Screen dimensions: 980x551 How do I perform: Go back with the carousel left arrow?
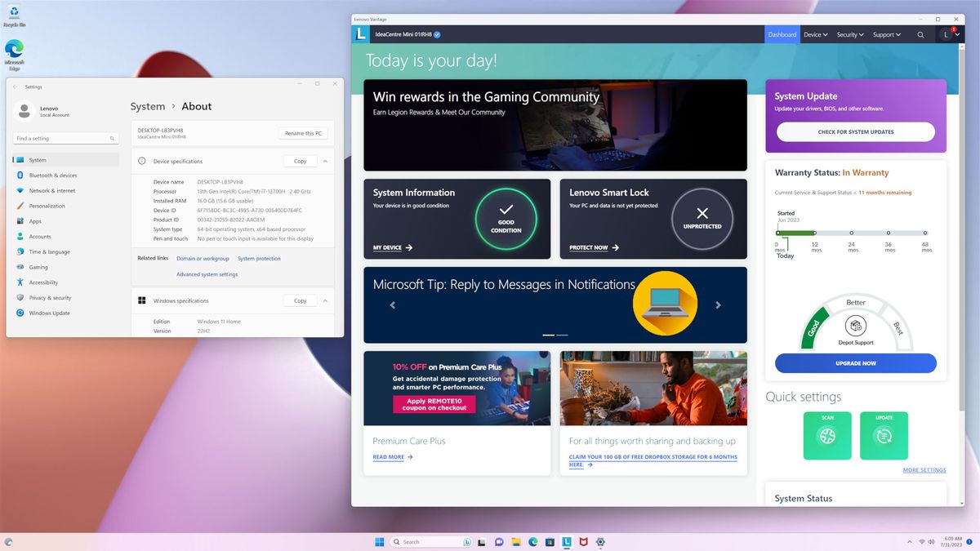tap(393, 305)
